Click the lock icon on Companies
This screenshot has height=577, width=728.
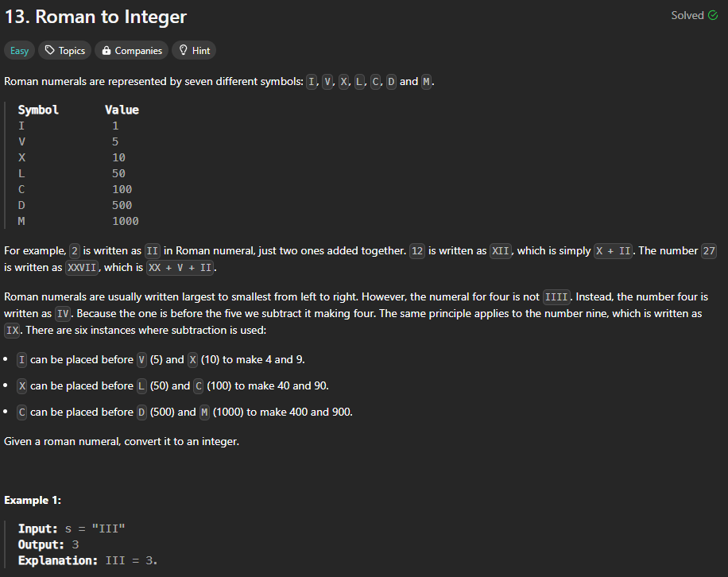(x=105, y=51)
